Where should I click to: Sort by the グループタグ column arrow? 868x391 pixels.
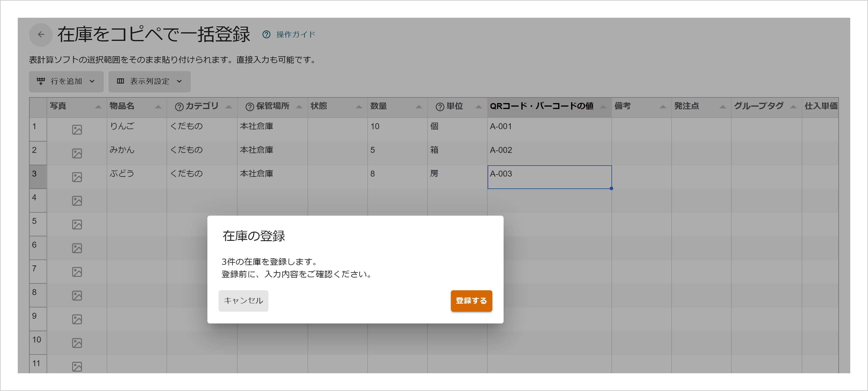point(793,107)
